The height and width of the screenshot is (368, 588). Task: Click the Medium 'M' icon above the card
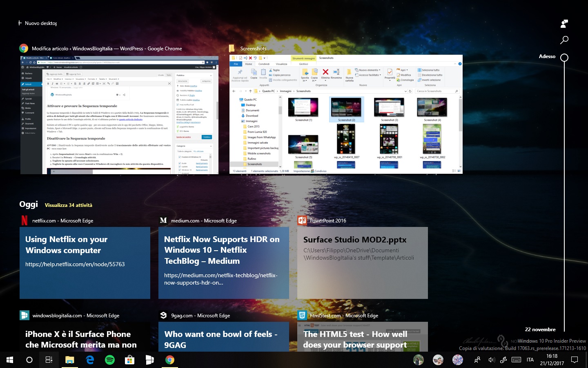point(163,220)
